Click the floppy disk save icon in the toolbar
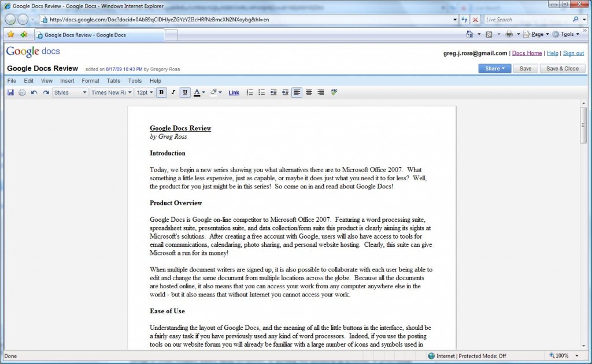 click(x=10, y=92)
